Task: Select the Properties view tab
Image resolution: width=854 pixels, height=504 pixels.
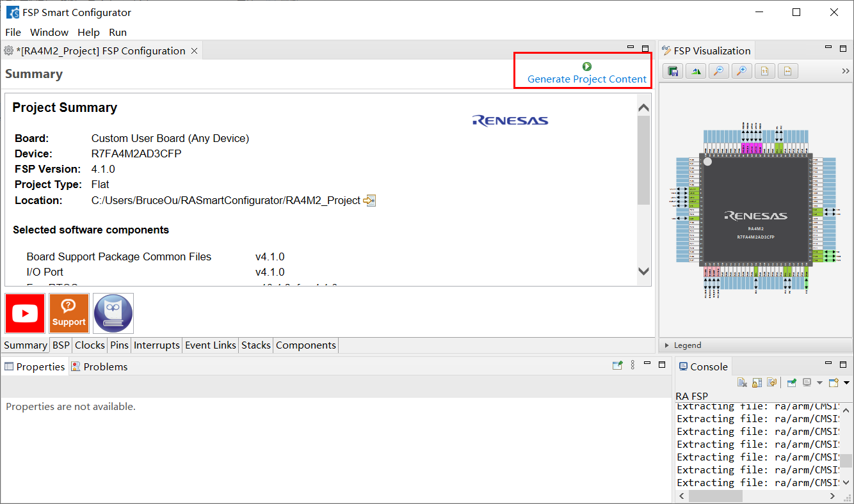Action: coord(35,366)
